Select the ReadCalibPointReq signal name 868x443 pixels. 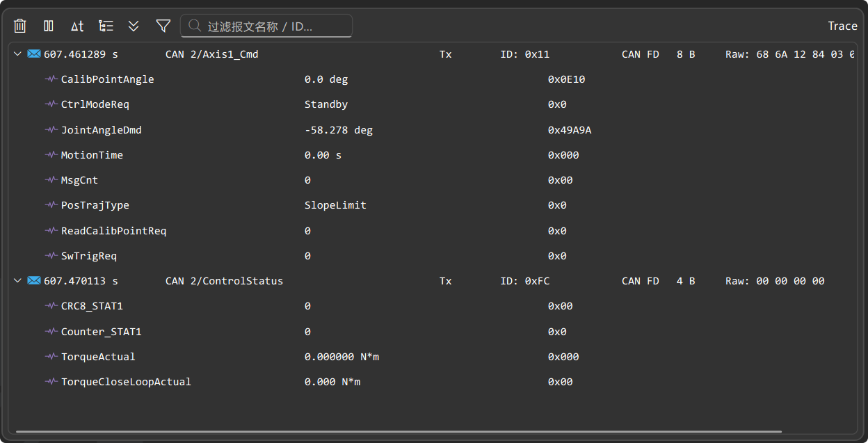113,231
